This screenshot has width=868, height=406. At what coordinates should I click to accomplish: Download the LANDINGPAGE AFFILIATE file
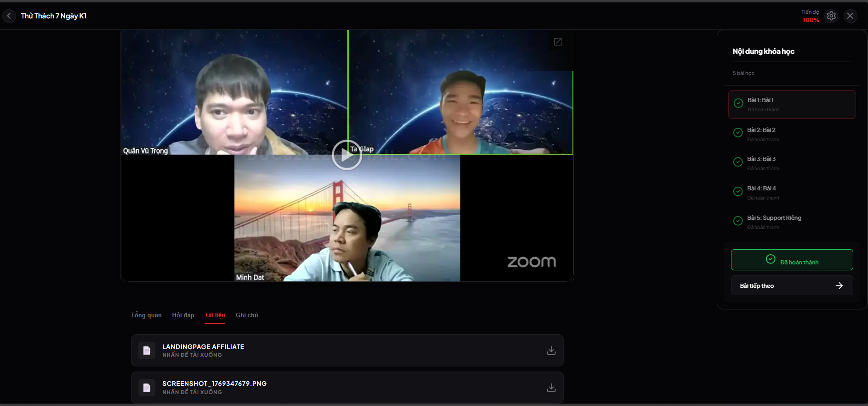click(x=551, y=350)
